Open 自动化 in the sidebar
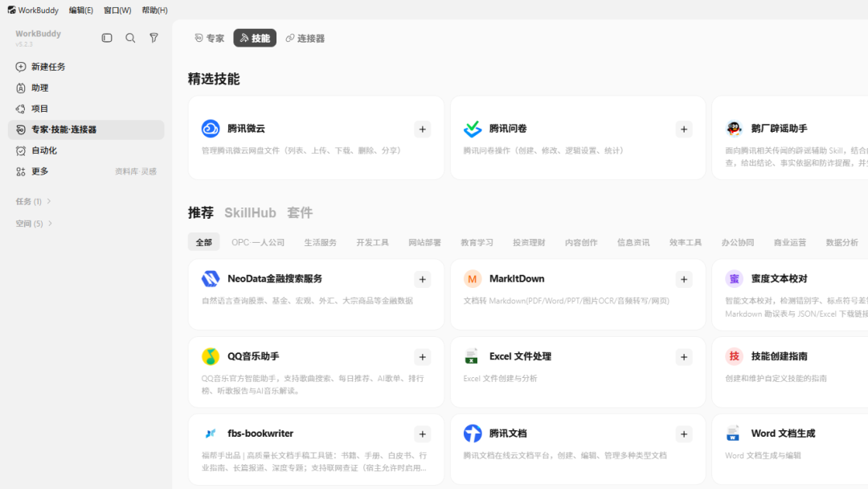This screenshot has width=868, height=489. pyautogui.click(x=86, y=150)
